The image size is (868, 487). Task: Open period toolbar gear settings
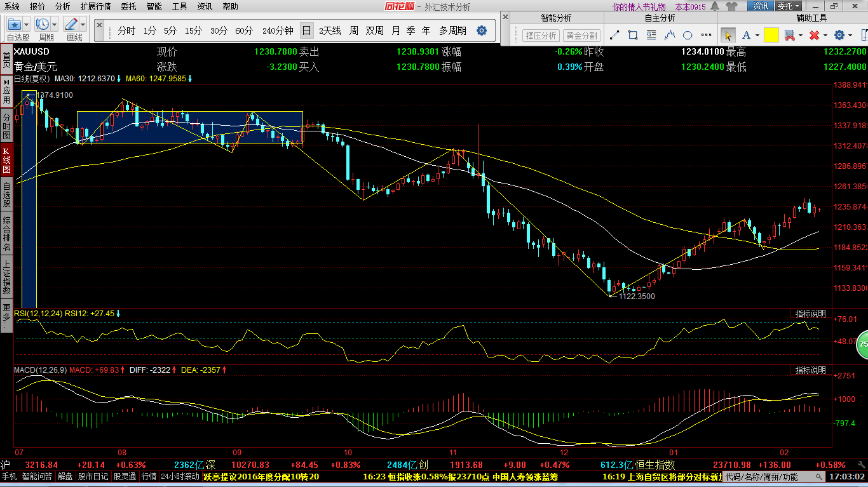pyautogui.click(x=482, y=30)
